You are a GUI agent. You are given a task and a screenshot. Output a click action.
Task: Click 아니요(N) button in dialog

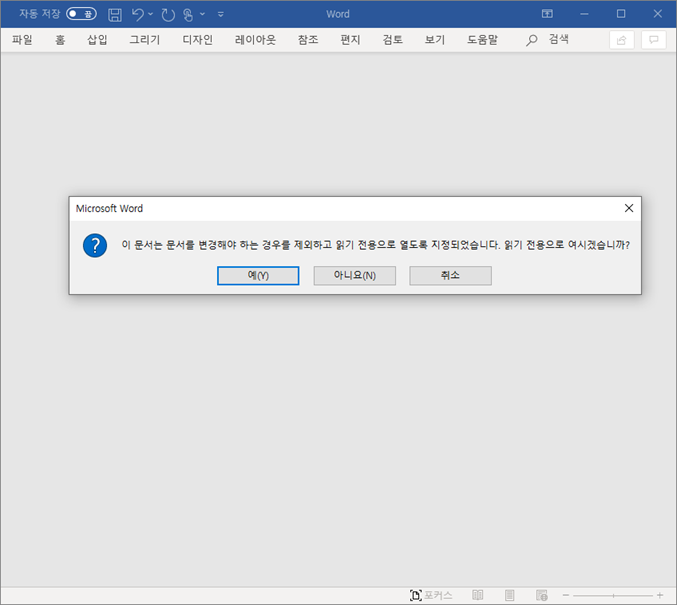tap(355, 276)
